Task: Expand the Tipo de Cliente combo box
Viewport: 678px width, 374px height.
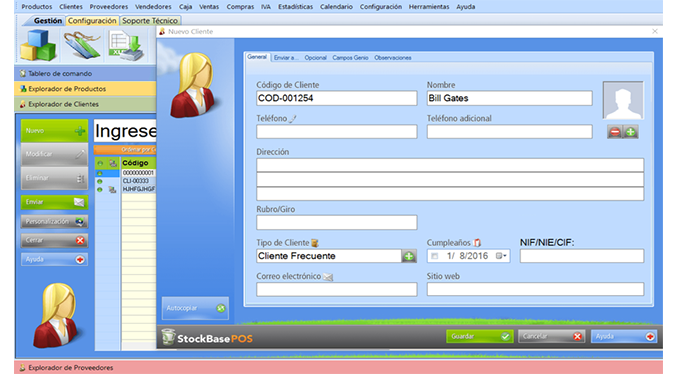Action: tap(329, 256)
